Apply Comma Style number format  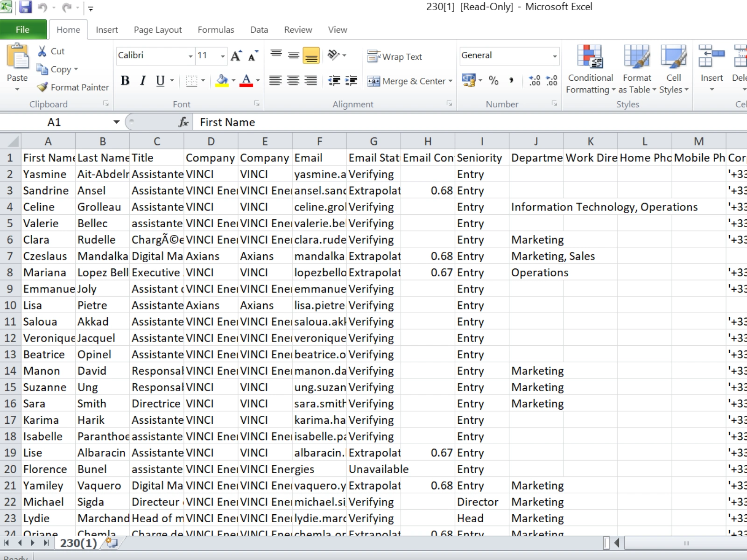(x=511, y=81)
